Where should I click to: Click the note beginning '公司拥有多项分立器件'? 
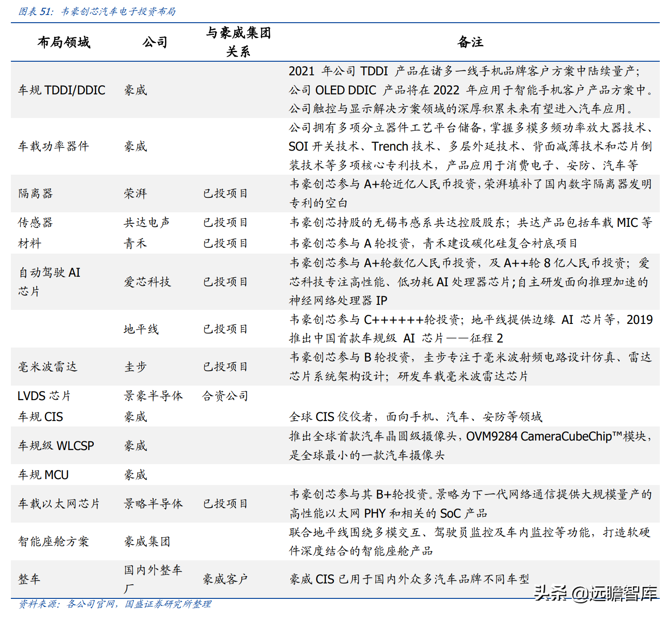click(471, 146)
